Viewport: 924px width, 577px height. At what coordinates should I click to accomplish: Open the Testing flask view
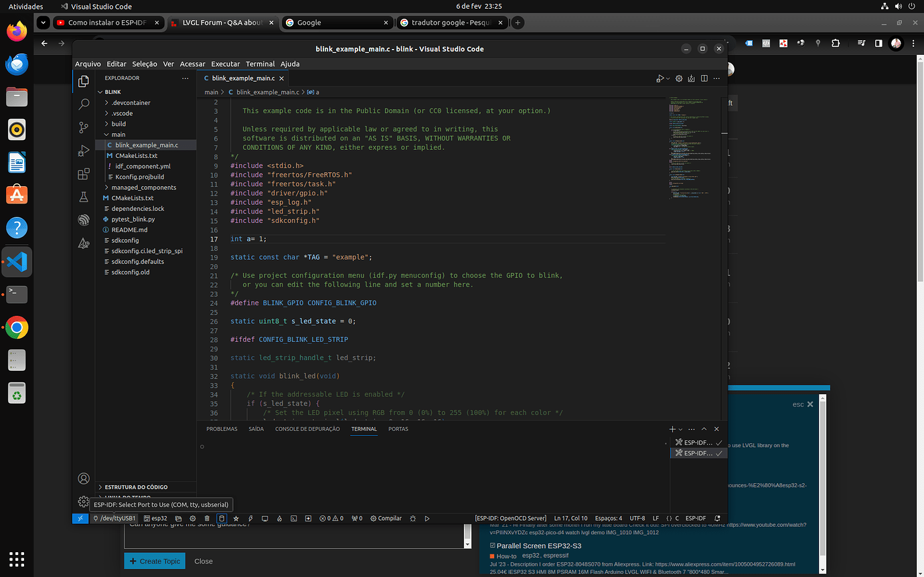coord(84,197)
